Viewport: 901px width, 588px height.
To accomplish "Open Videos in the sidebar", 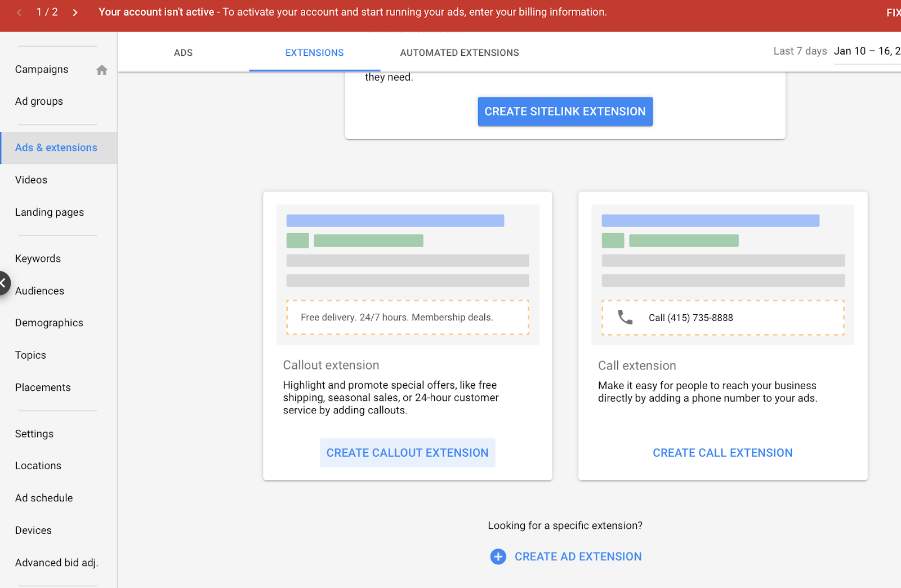I will pyautogui.click(x=31, y=180).
